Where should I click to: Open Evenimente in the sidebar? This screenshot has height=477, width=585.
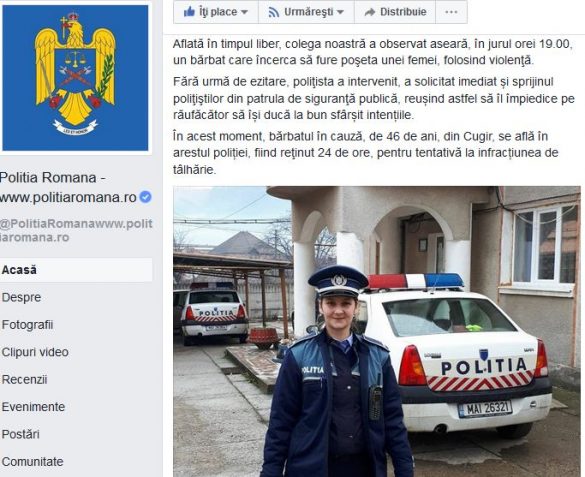(33, 407)
